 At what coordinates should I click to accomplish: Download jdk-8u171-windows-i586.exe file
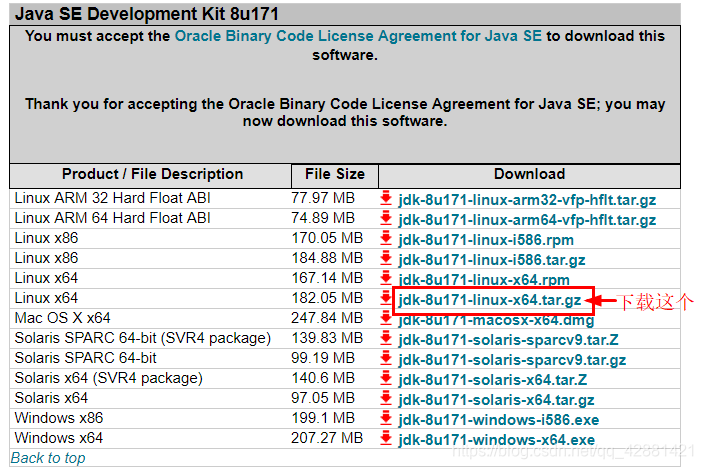499,420
